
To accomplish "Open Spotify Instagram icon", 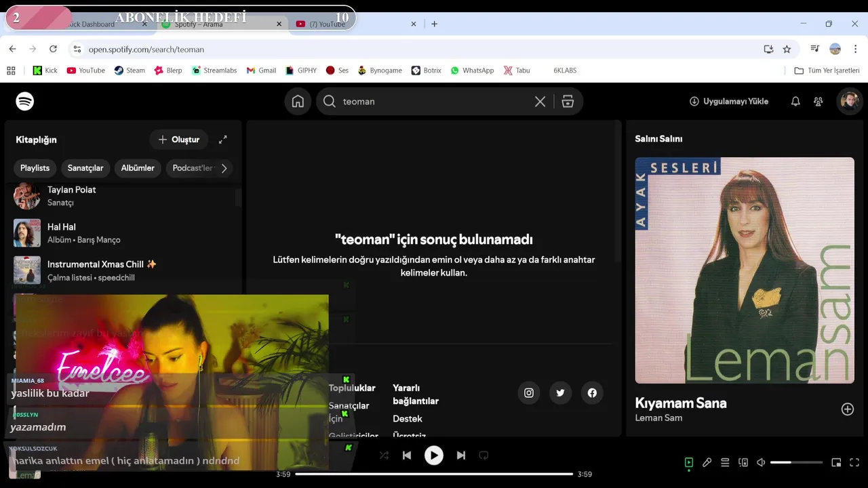I will (x=529, y=393).
